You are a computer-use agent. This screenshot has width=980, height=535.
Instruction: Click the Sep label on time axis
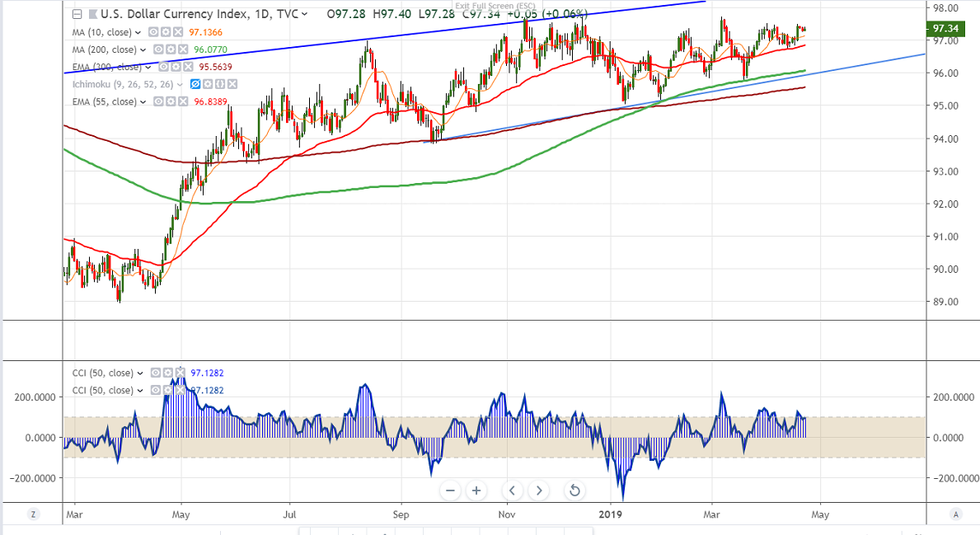pyautogui.click(x=401, y=514)
